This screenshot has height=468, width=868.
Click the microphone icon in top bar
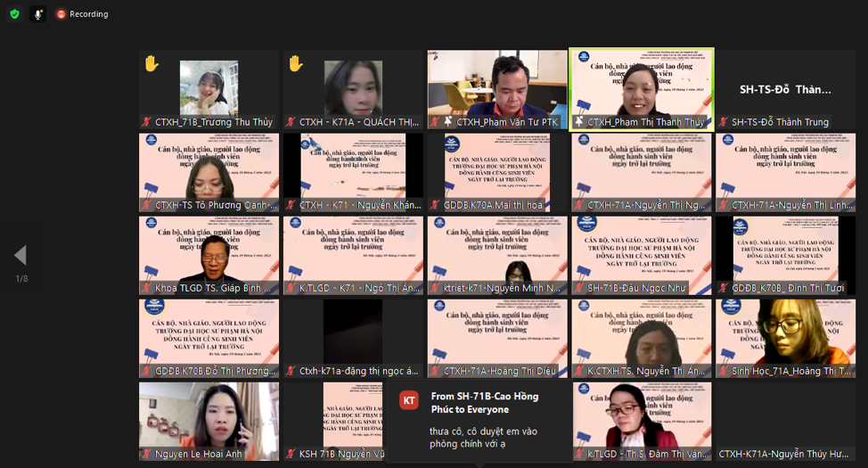click(37, 14)
